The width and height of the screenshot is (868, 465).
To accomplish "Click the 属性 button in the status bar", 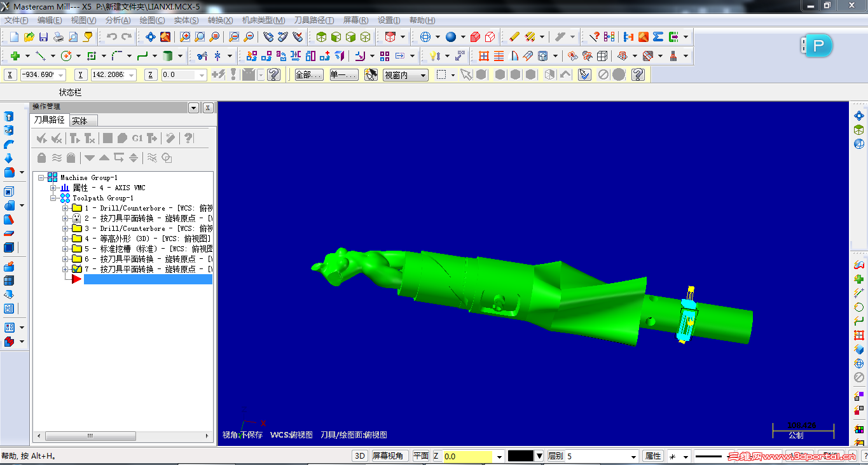I will 653,456.
